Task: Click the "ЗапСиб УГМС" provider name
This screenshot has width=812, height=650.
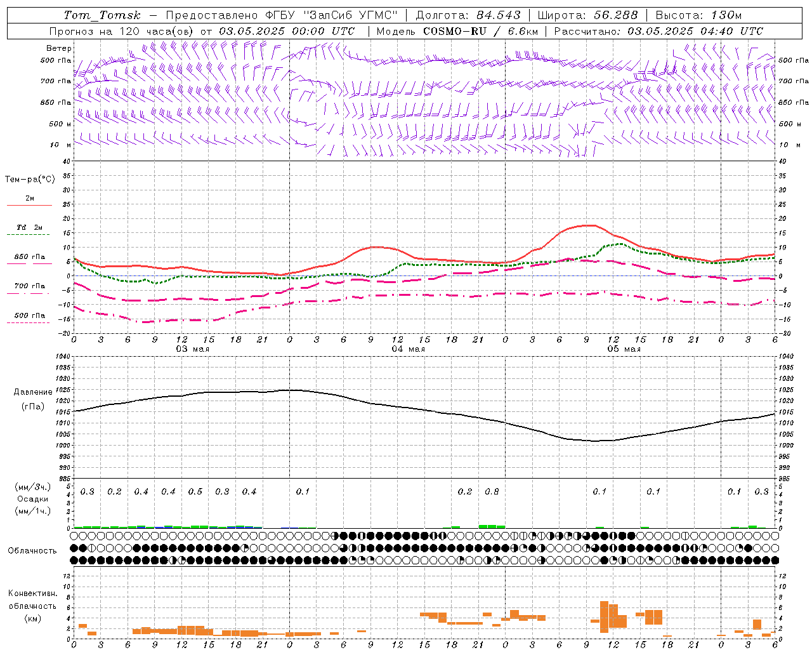Action: (x=351, y=15)
